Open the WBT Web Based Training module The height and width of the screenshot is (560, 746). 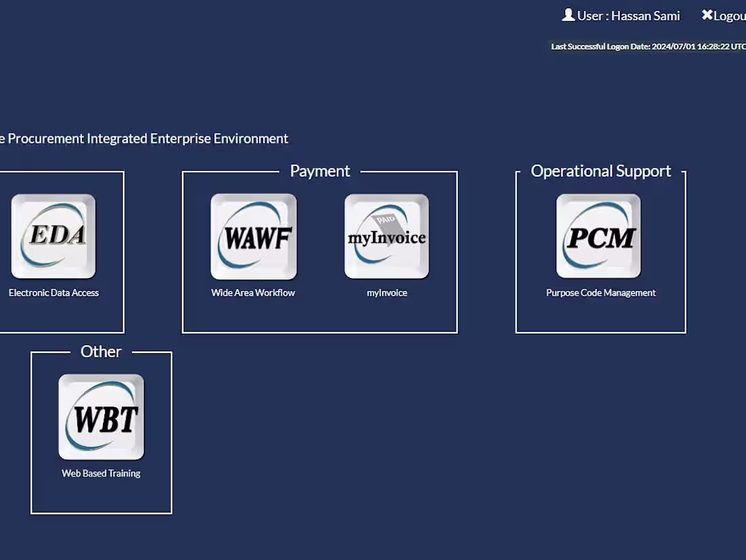tap(101, 416)
